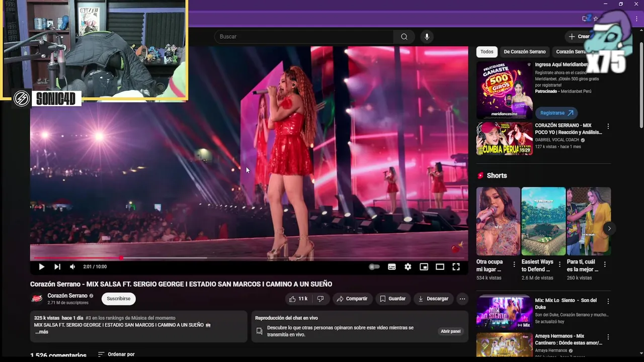Viewport: 644px width, 362px height.
Task: Select De Corazón Serrano filter chip
Action: coord(525,52)
